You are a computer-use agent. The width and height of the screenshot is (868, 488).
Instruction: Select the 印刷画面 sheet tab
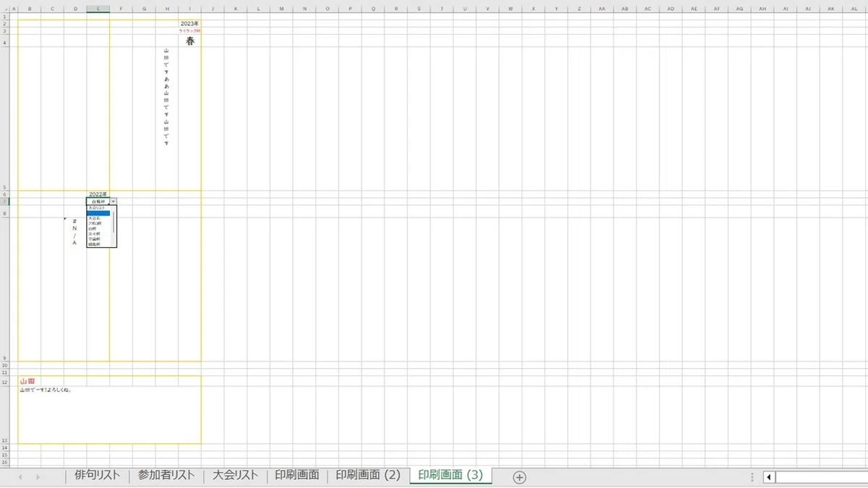click(x=297, y=475)
